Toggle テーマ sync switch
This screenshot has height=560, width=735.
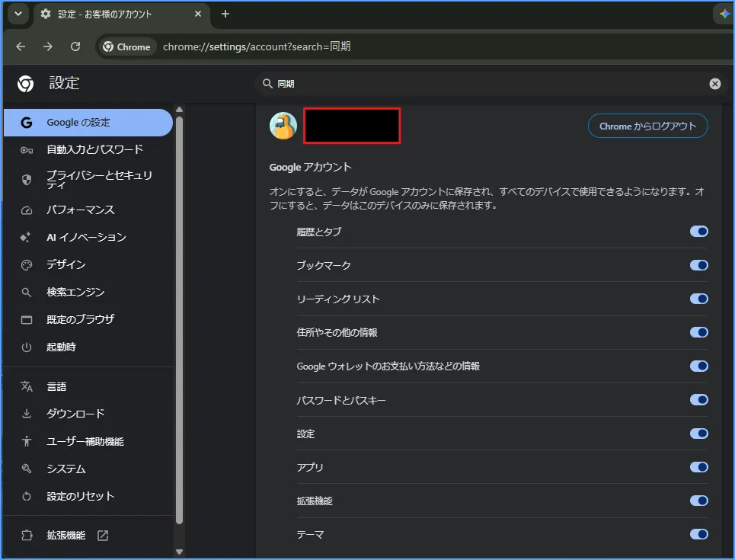(698, 534)
